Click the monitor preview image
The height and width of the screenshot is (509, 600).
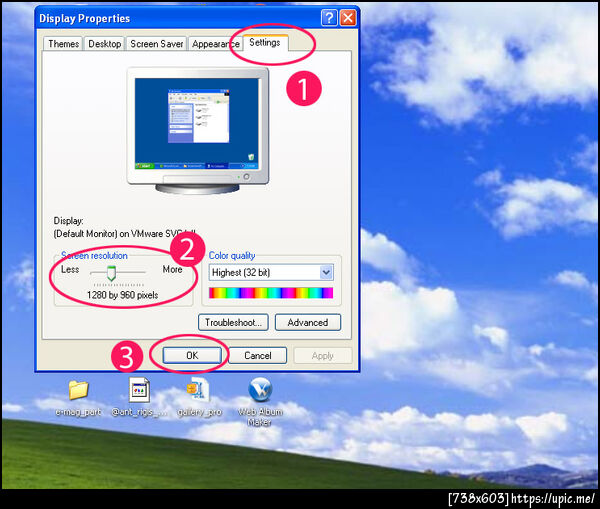point(198,130)
